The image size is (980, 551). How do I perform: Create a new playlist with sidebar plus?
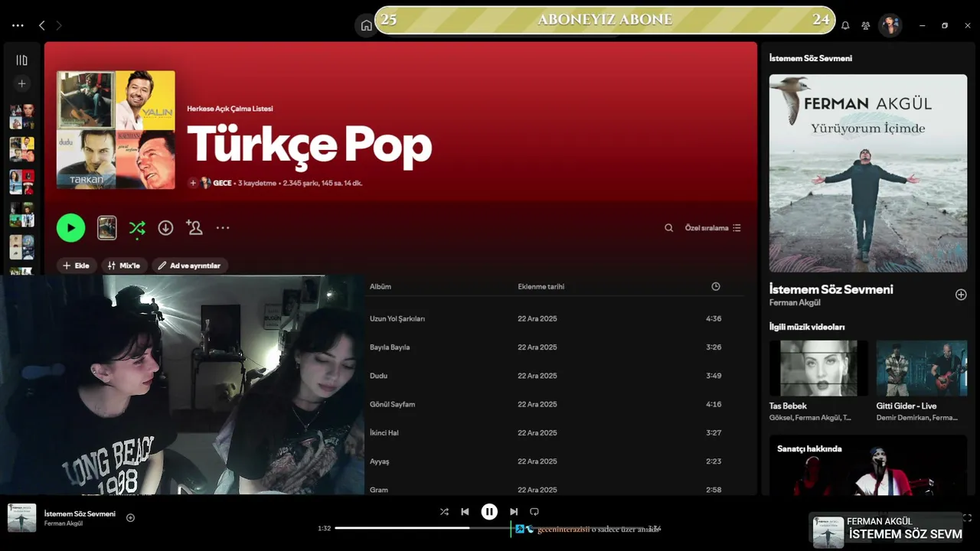click(x=21, y=83)
